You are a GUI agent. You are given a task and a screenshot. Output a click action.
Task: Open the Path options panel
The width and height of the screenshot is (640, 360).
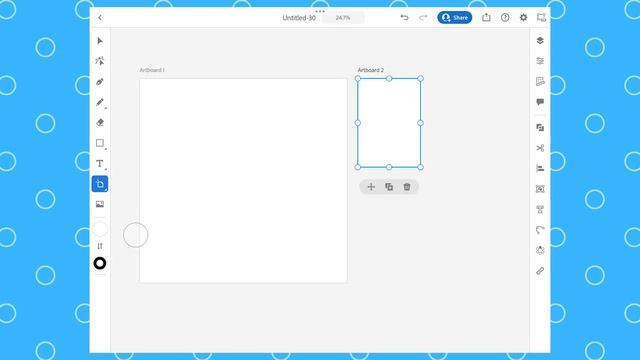click(540, 230)
